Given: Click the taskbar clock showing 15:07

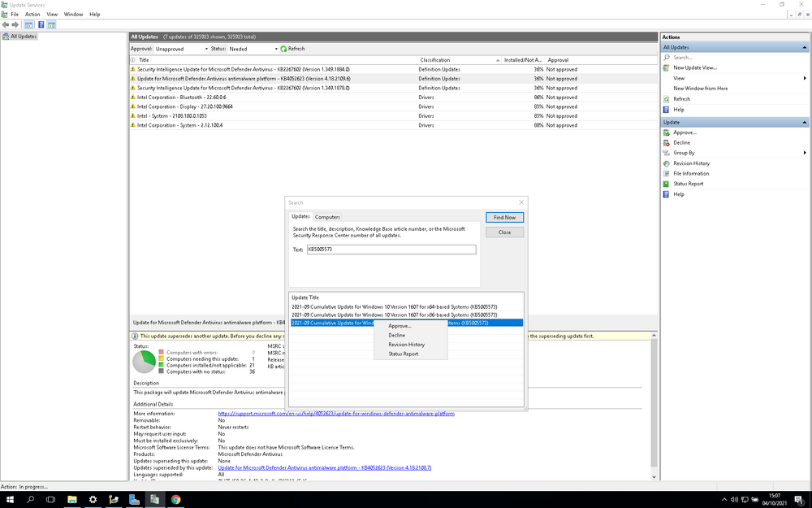Looking at the screenshot, I should (774, 500).
